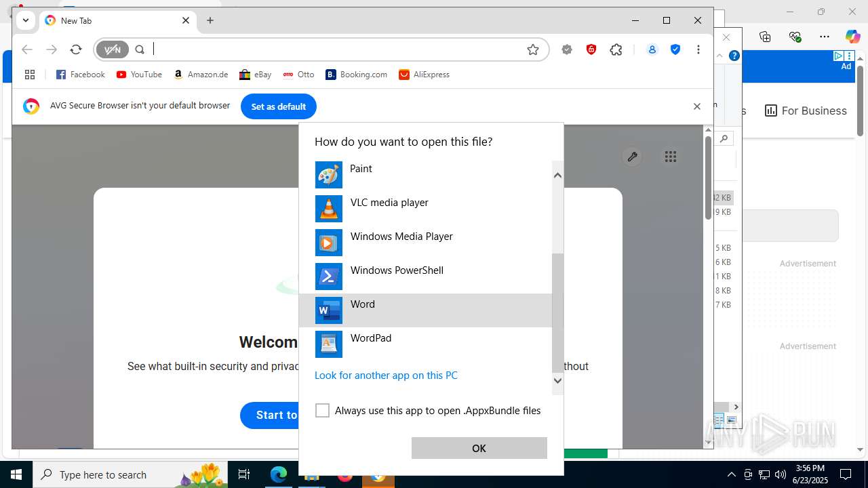The width and height of the screenshot is (868, 488).
Task: Open the notification center icon
Action: pyautogui.click(x=846, y=474)
